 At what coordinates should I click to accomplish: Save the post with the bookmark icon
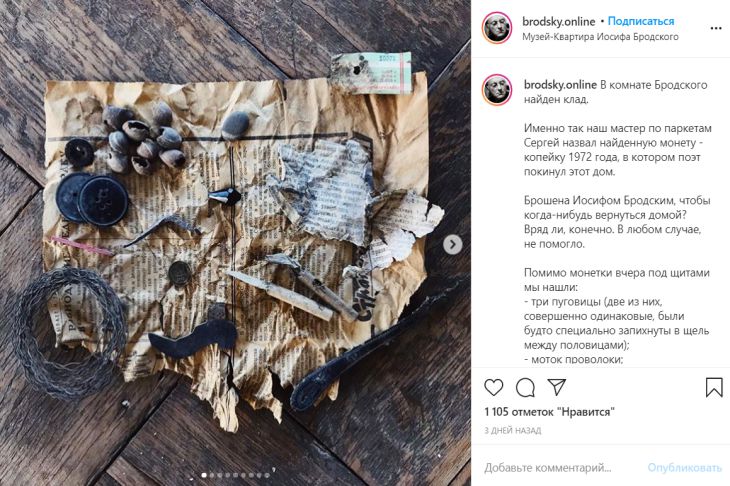point(714,387)
